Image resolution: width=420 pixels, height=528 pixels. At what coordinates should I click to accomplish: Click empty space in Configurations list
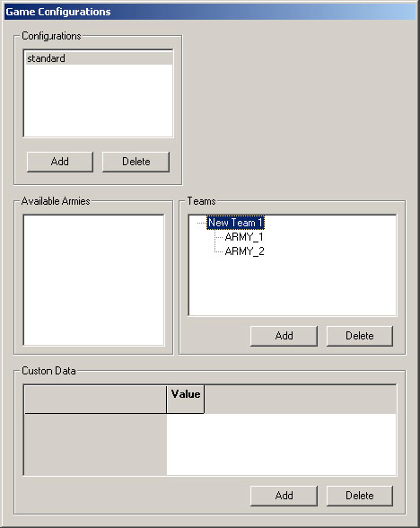99,101
